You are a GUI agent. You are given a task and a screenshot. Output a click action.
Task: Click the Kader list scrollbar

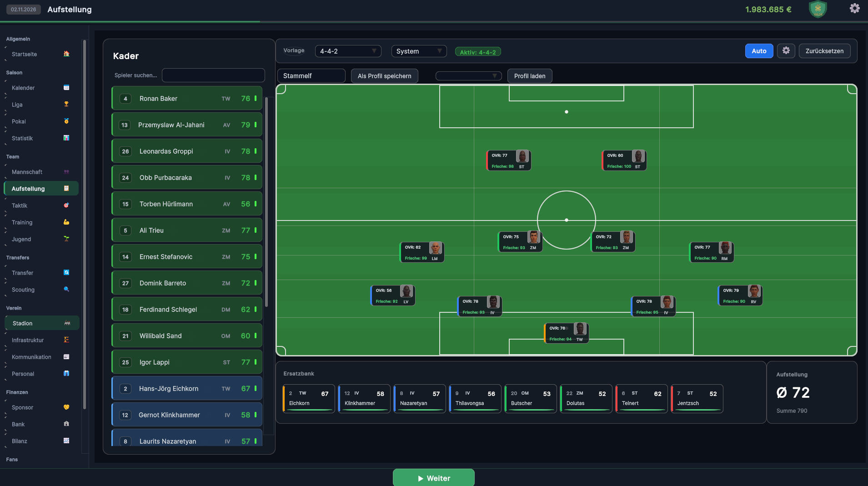click(x=266, y=202)
